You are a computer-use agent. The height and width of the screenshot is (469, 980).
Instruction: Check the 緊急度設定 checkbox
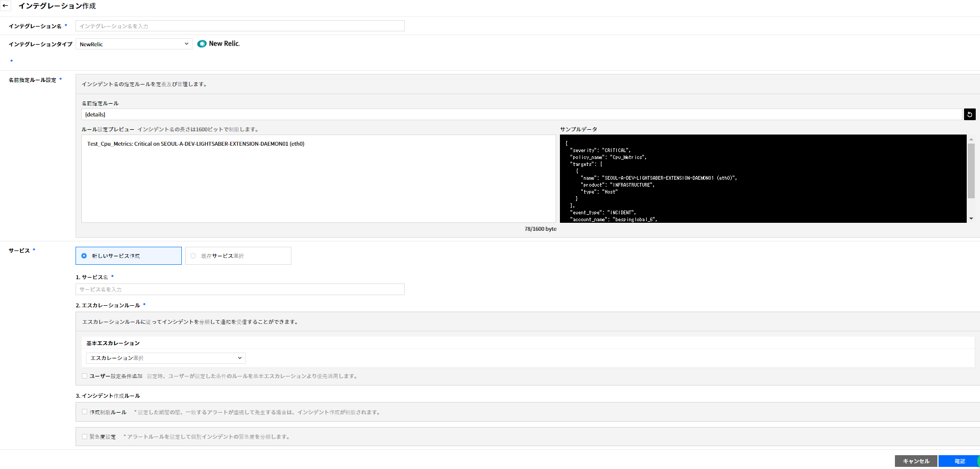[x=85, y=437]
